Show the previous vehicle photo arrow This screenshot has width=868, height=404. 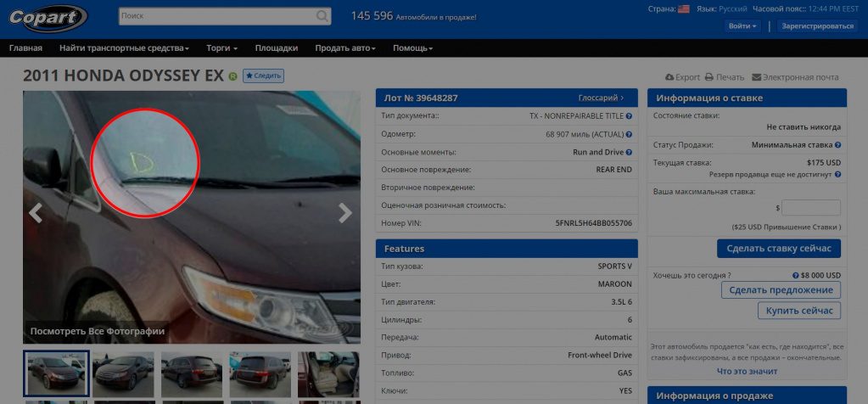coord(36,212)
